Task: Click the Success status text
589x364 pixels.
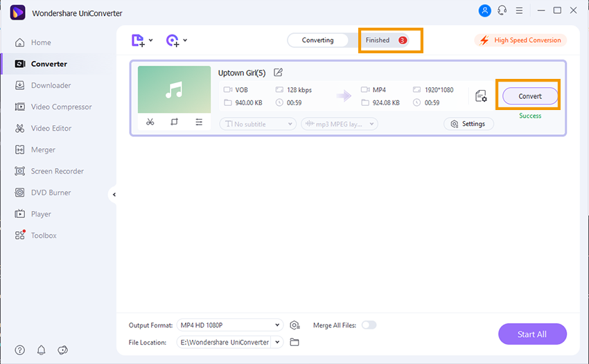Action: (530, 116)
